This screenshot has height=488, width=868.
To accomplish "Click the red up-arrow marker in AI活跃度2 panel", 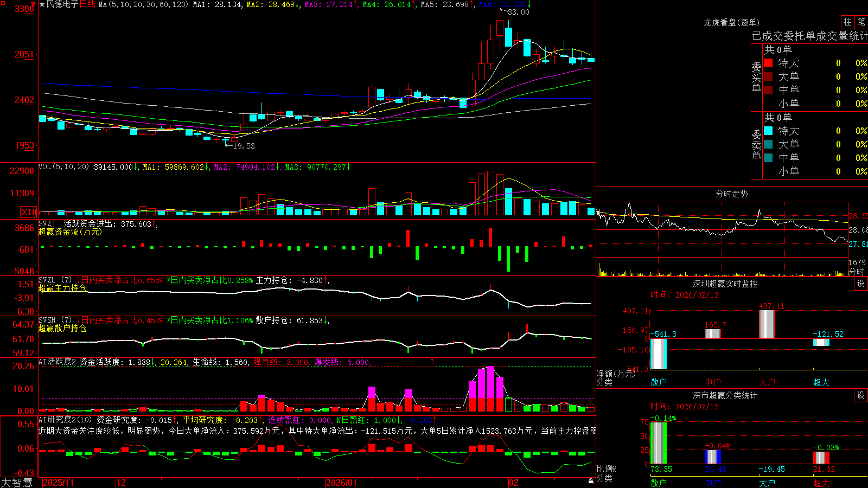I will (432, 361).
